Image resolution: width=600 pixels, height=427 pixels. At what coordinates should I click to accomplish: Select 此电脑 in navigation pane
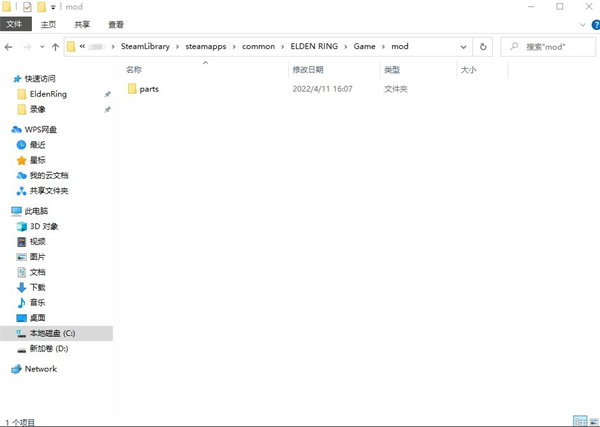(36, 211)
